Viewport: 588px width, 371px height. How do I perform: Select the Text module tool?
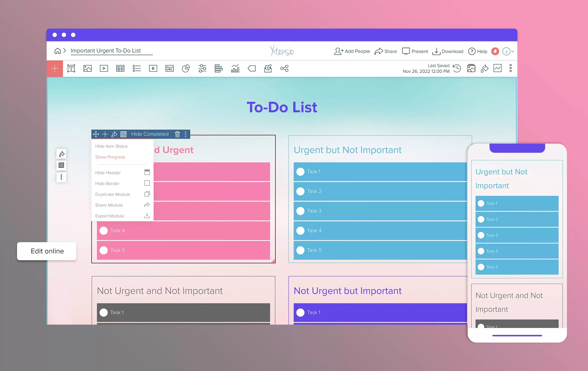coord(71,68)
